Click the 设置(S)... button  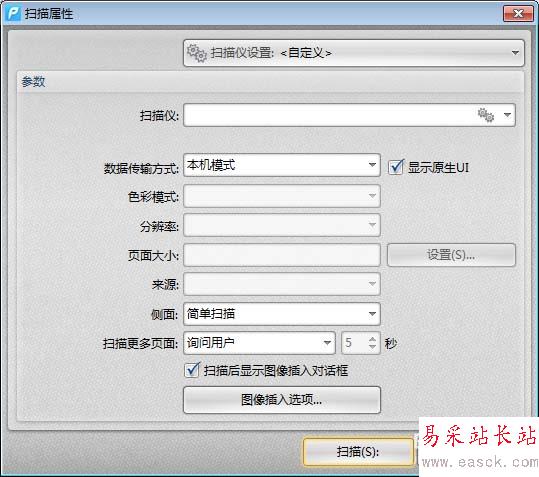(x=451, y=255)
